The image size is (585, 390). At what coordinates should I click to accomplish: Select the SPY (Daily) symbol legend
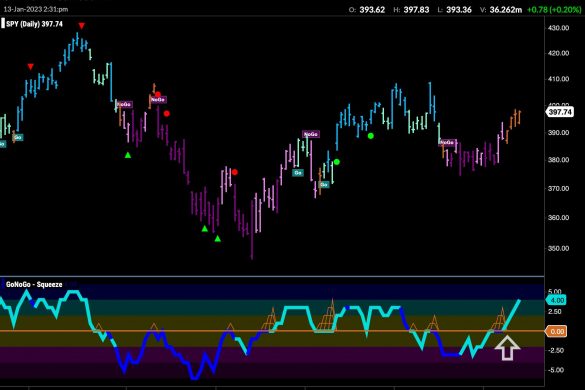pos(34,24)
